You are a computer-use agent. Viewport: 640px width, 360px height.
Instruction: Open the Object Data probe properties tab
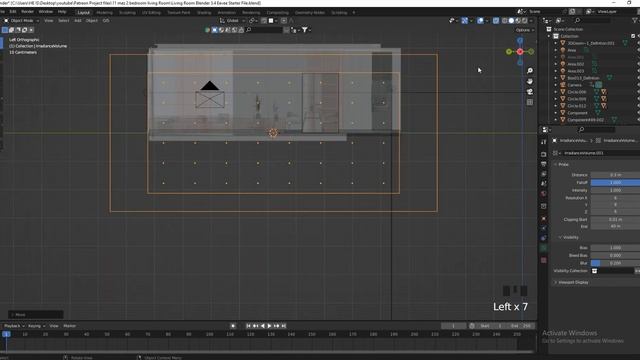coord(544,248)
